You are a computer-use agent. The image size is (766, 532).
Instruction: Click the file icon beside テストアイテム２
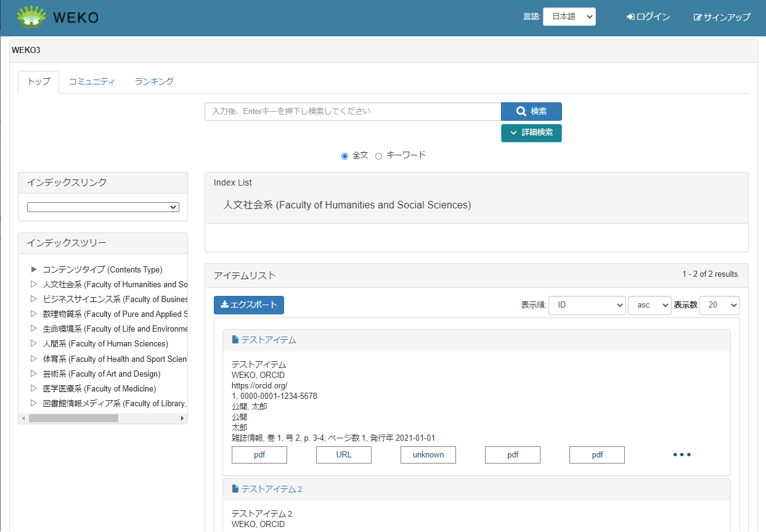coord(235,489)
